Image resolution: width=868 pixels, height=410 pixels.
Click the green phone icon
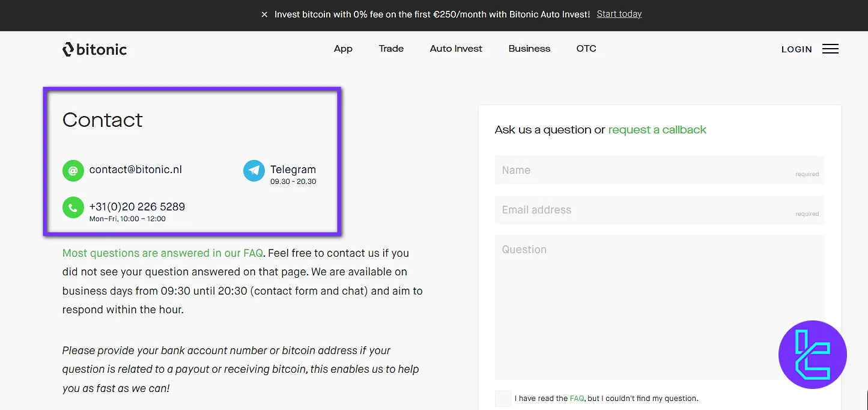tap(73, 208)
